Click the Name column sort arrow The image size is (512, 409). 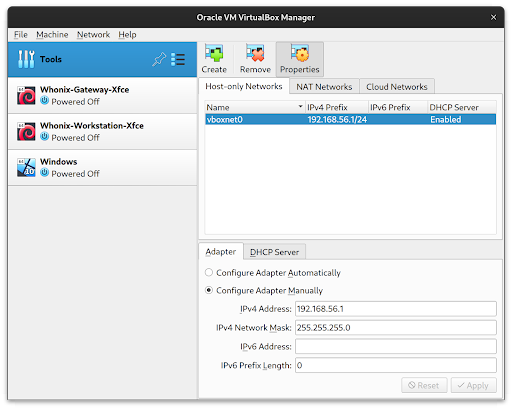click(300, 107)
